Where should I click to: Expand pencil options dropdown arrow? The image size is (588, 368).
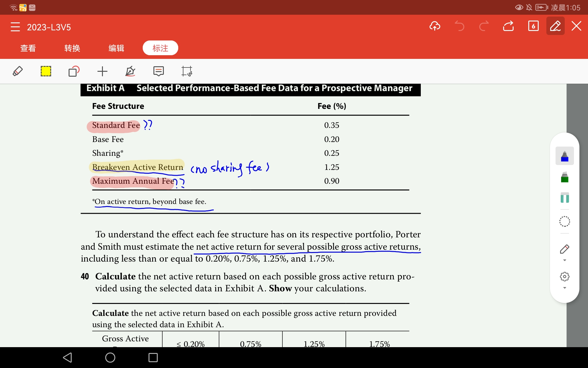[x=565, y=260]
